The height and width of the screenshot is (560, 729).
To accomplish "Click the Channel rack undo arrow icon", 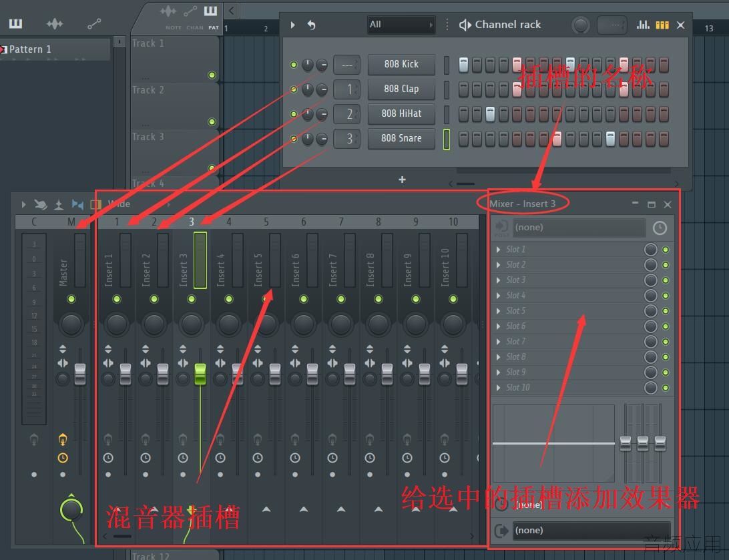I will (x=311, y=25).
